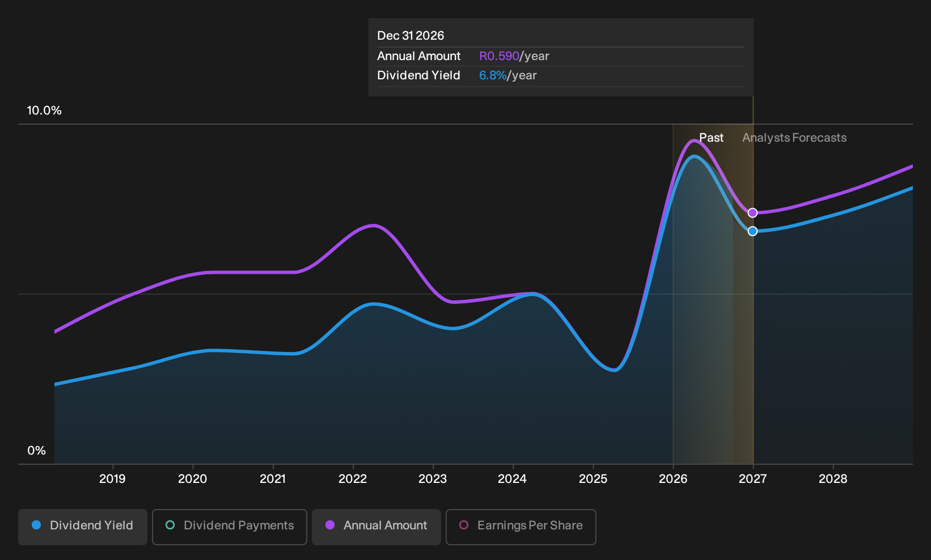Click the Analysts Forecasts label

(794, 138)
